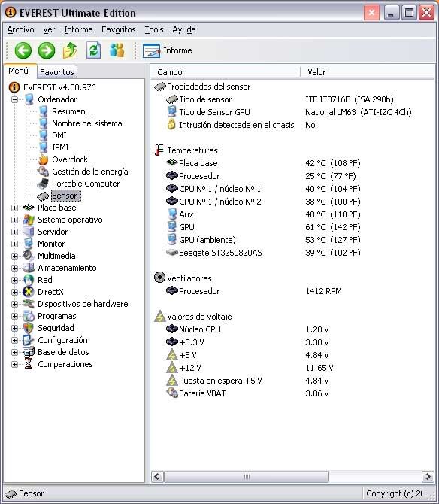Click the green Forward arrow toolbar icon

coord(47,50)
